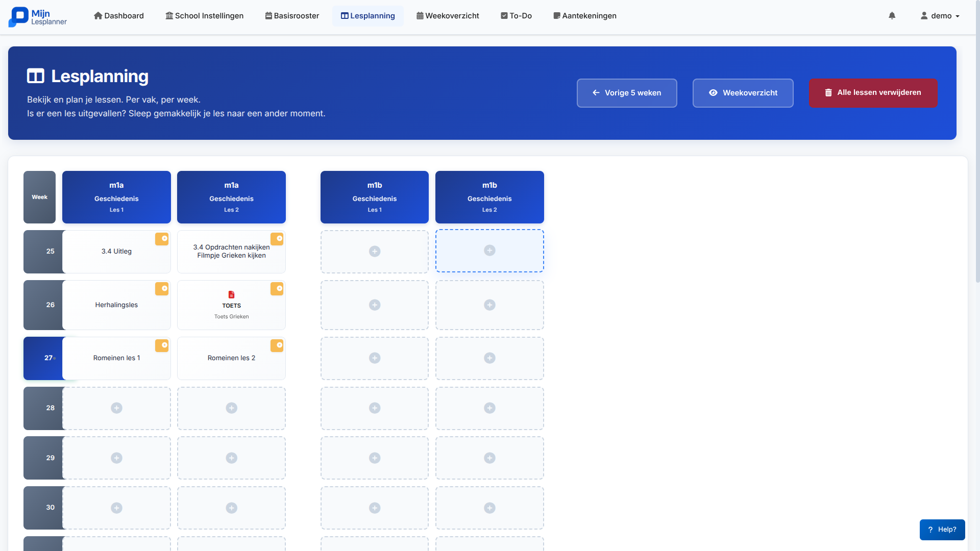
Task: Add lesson in m1a Les 2 week 29
Action: tap(231, 458)
